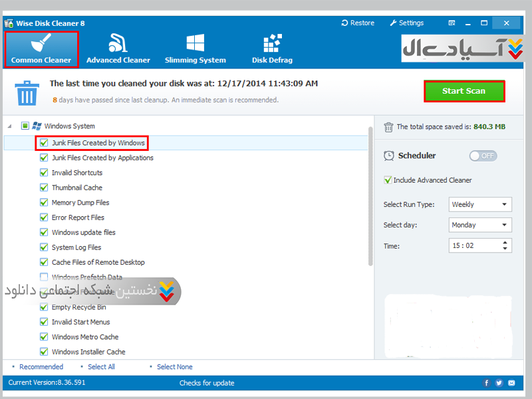This screenshot has height=399, width=532.
Task: Click the Twitter icon in status bar
Action: tap(499, 383)
